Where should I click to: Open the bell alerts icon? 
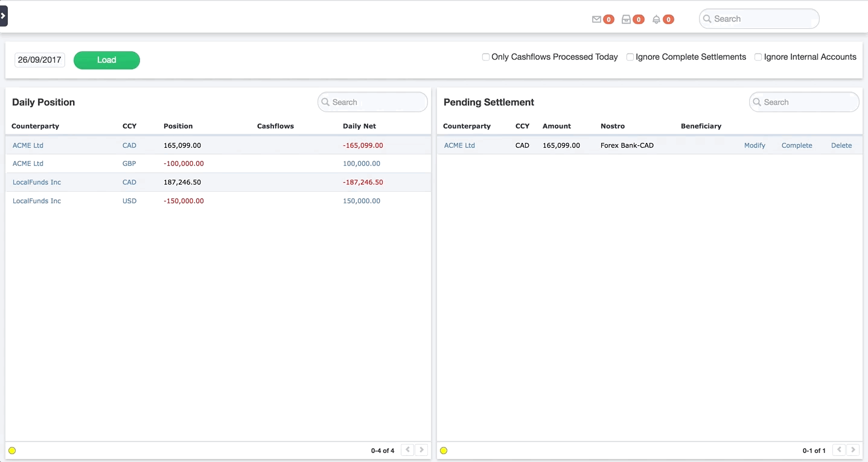pyautogui.click(x=656, y=19)
